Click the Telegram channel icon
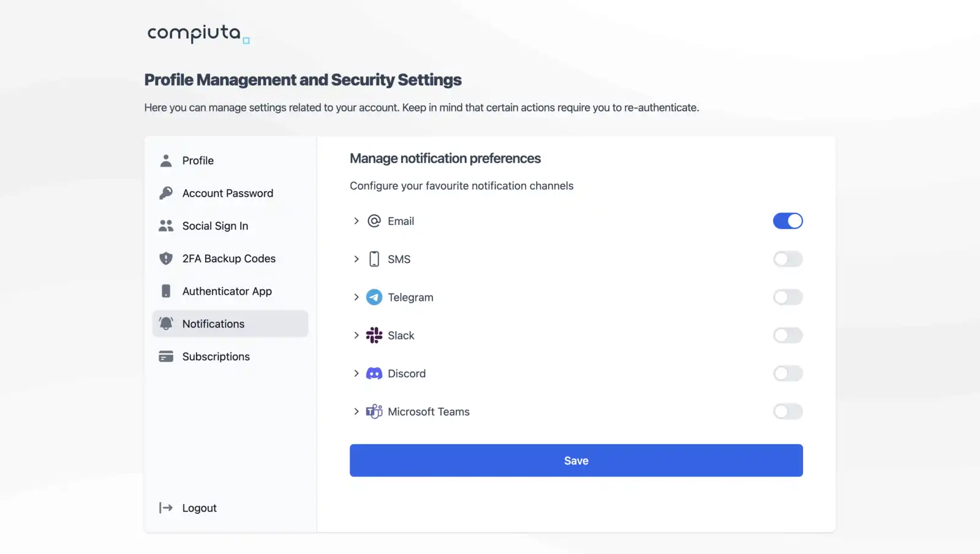This screenshot has width=980, height=554. click(374, 297)
